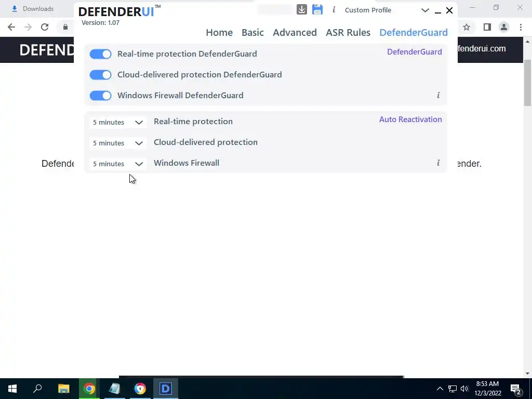Expand Windows Firewall reactivation time dropdown
This screenshot has height=399, width=532.
[x=118, y=164]
